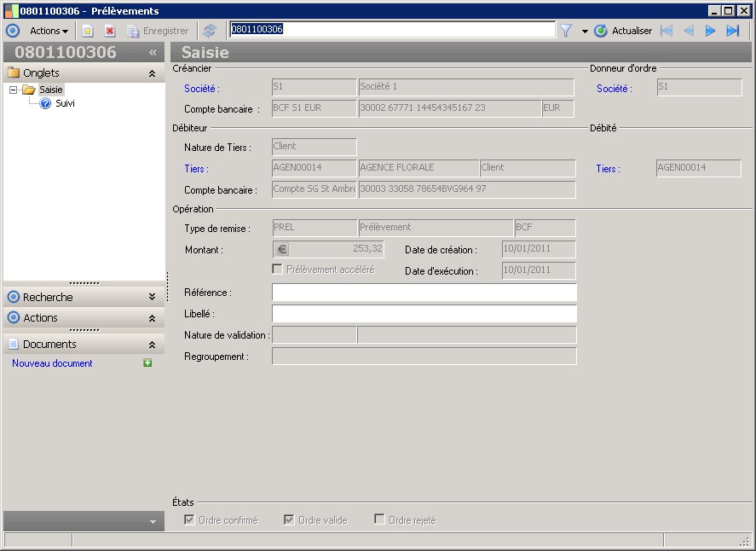Click the Nouveau document link
The height and width of the screenshot is (551, 756).
(x=52, y=363)
